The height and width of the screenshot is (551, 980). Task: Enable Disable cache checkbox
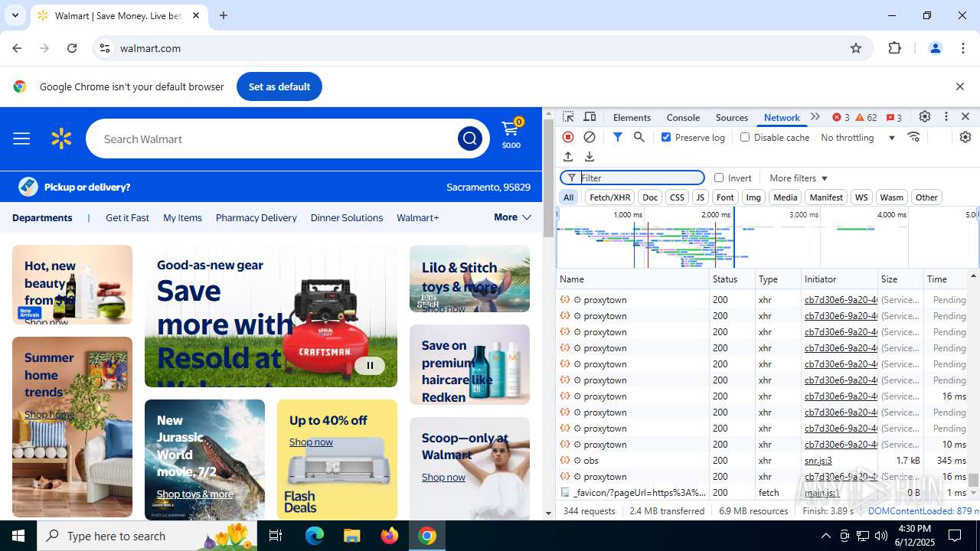click(x=745, y=137)
